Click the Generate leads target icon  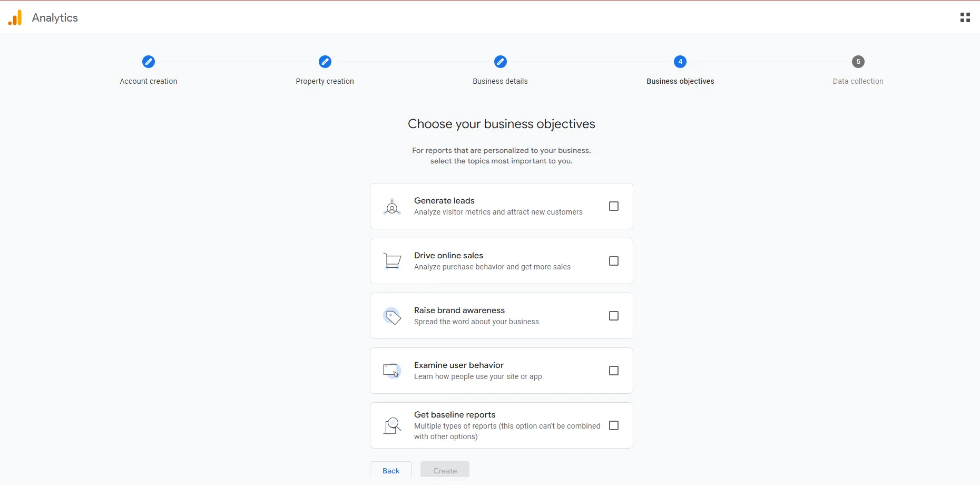point(392,207)
